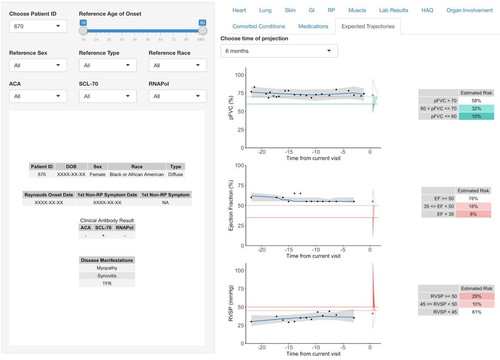Click the RVSP projected distribution at time 0
The height and width of the screenshot is (360, 500).
(x=374, y=294)
